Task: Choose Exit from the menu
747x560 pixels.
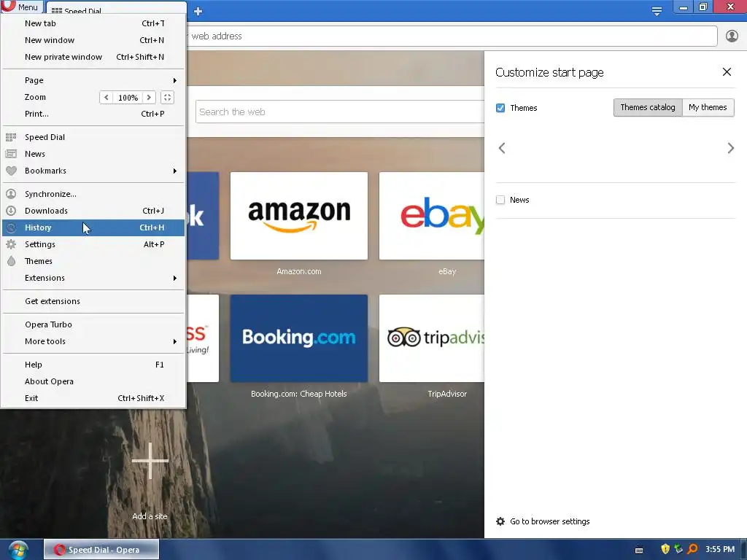Action: tap(93, 398)
